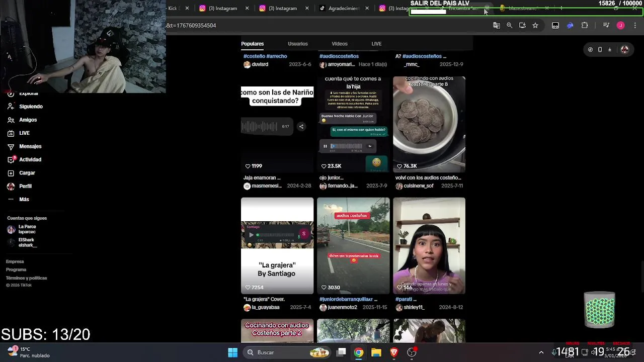
Task: Open the masmemesl... user profile
Action: coord(263,186)
